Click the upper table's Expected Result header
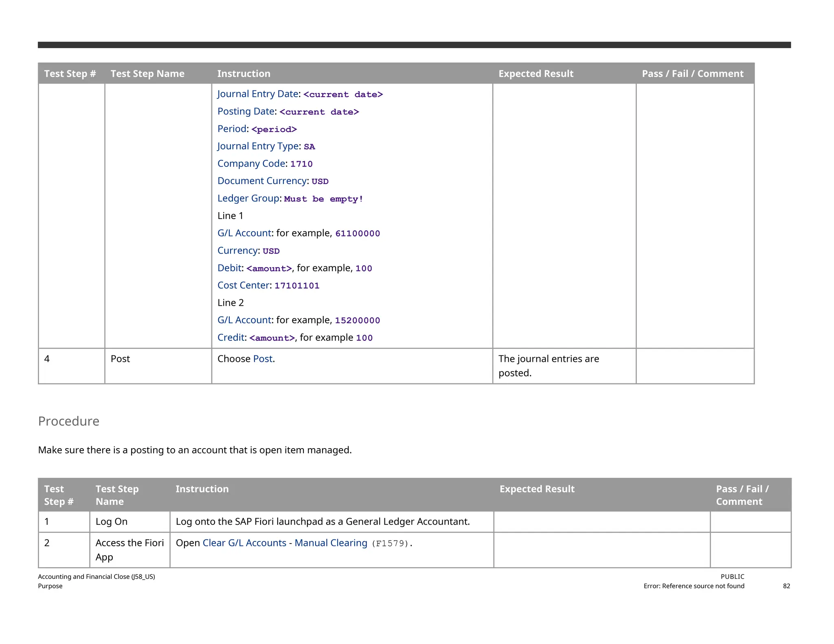The image size is (834, 644). 536,74
